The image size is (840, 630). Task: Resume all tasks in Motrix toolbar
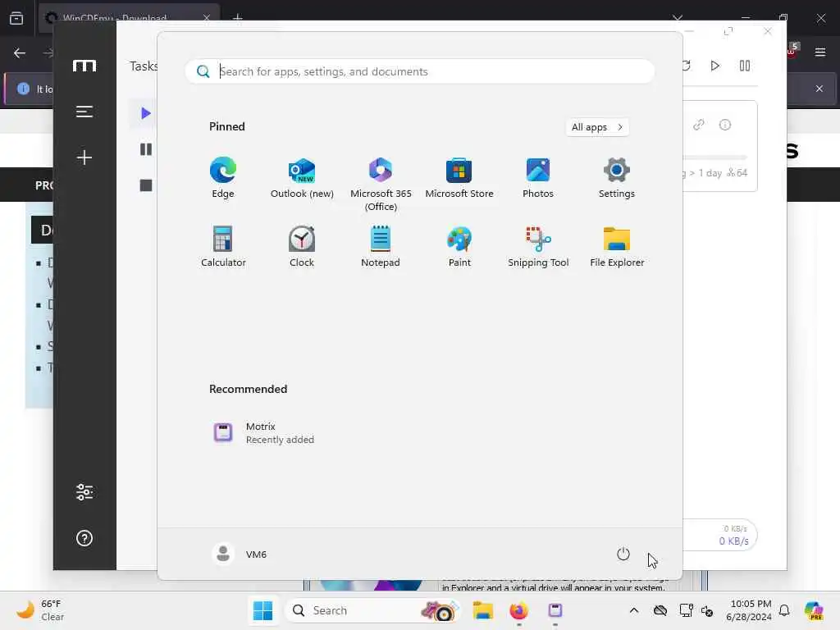(x=714, y=66)
